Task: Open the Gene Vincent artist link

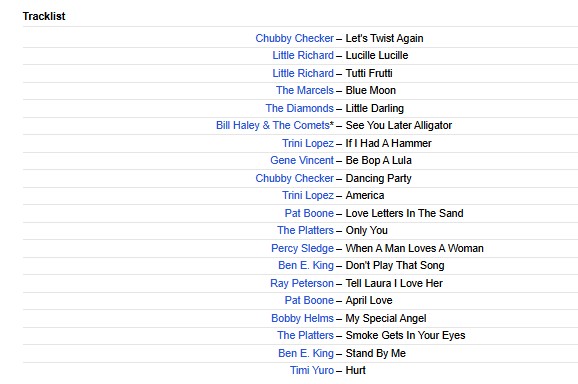Action: (x=302, y=160)
